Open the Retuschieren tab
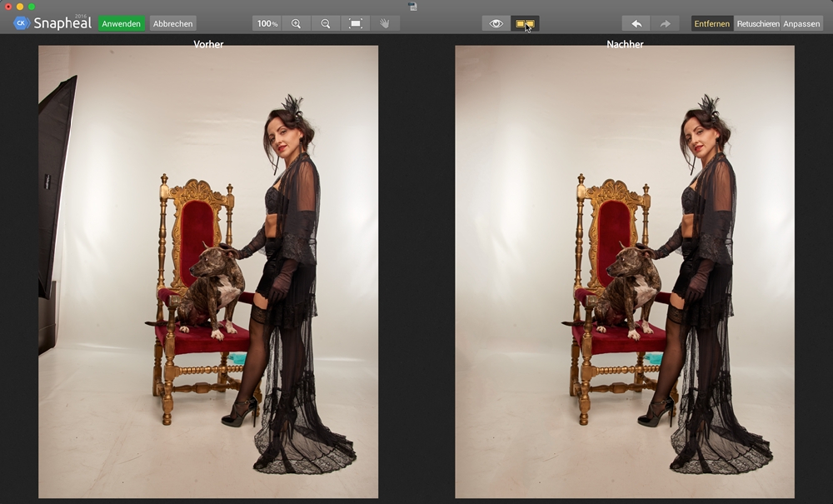 tap(758, 23)
